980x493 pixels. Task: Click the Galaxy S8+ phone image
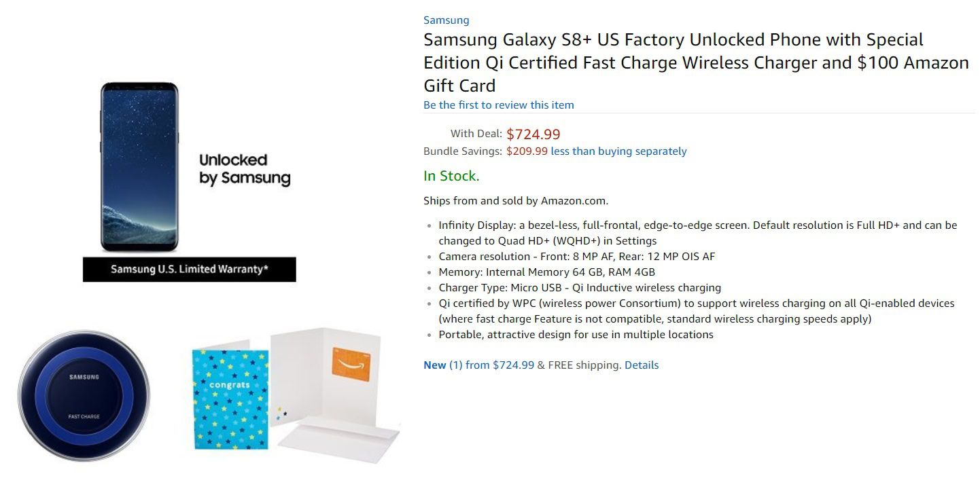click(x=139, y=167)
